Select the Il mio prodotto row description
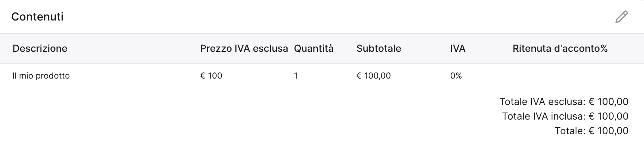Image resolution: width=644 pixels, height=162 pixels. click(41, 76)
